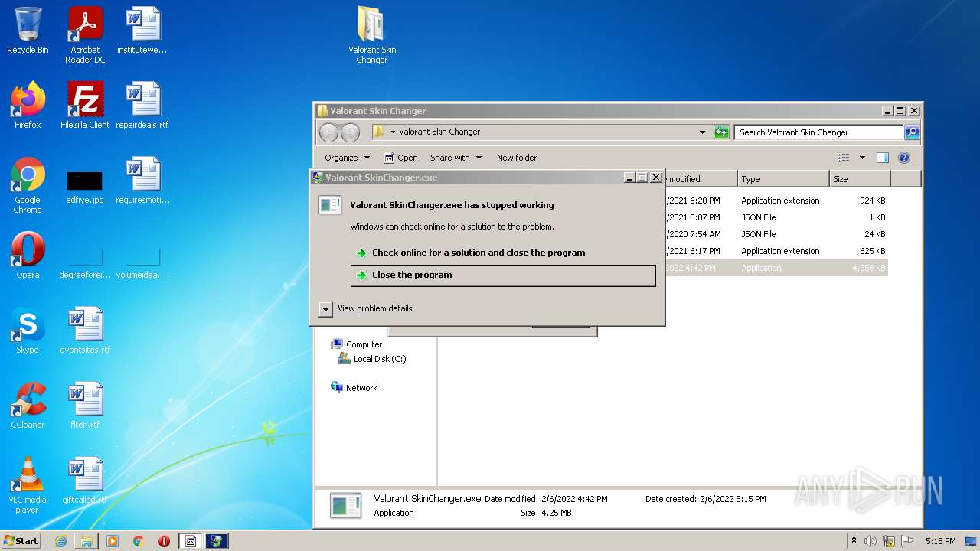Click the Valorant Skin Changer breadcrumb path

coord(439,132)
